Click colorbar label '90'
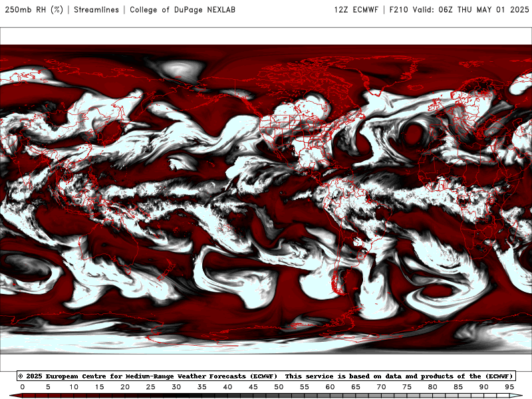Image resolution: width=532 pixels, height=399 pixels. pos(484,387)
